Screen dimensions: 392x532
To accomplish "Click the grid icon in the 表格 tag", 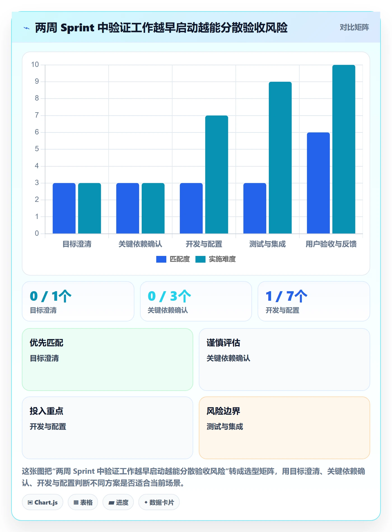I will (x=76, y=502).
